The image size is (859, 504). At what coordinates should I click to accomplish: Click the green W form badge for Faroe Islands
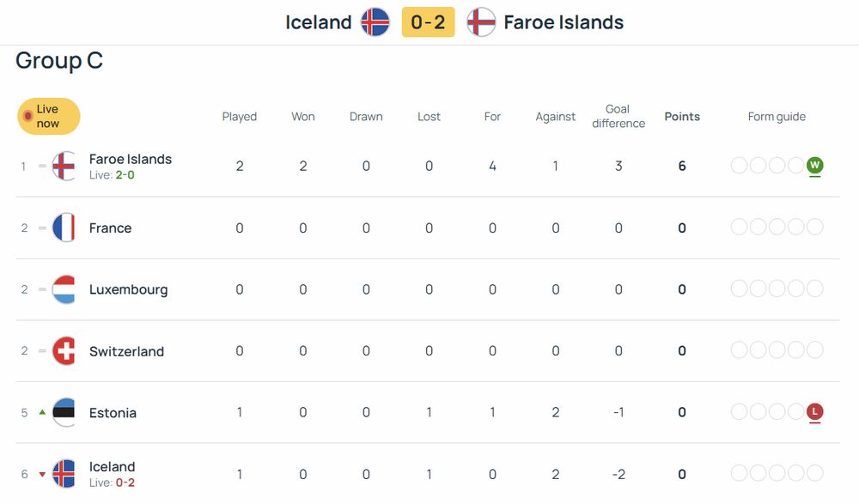(x=815, y=166)
